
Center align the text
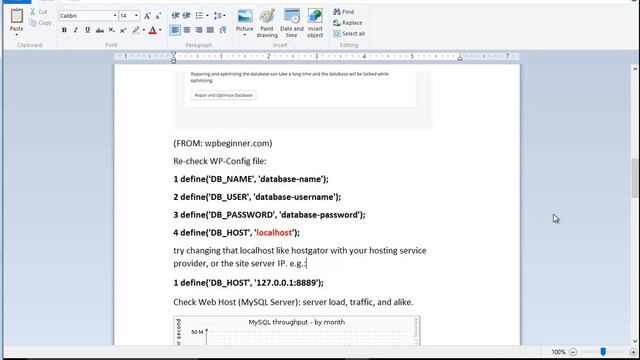[187, 30]
